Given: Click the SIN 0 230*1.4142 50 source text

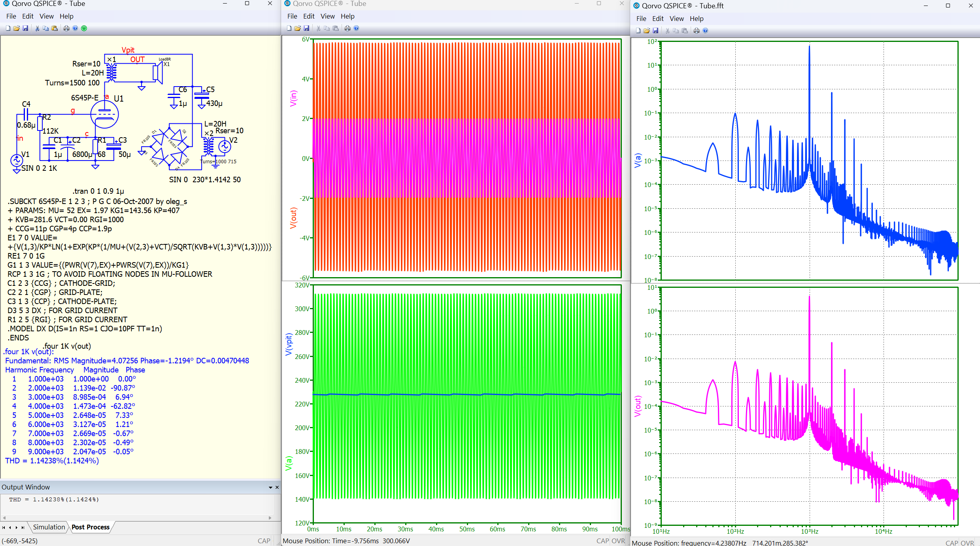Looking at the screenshot, I should point(205,179).
